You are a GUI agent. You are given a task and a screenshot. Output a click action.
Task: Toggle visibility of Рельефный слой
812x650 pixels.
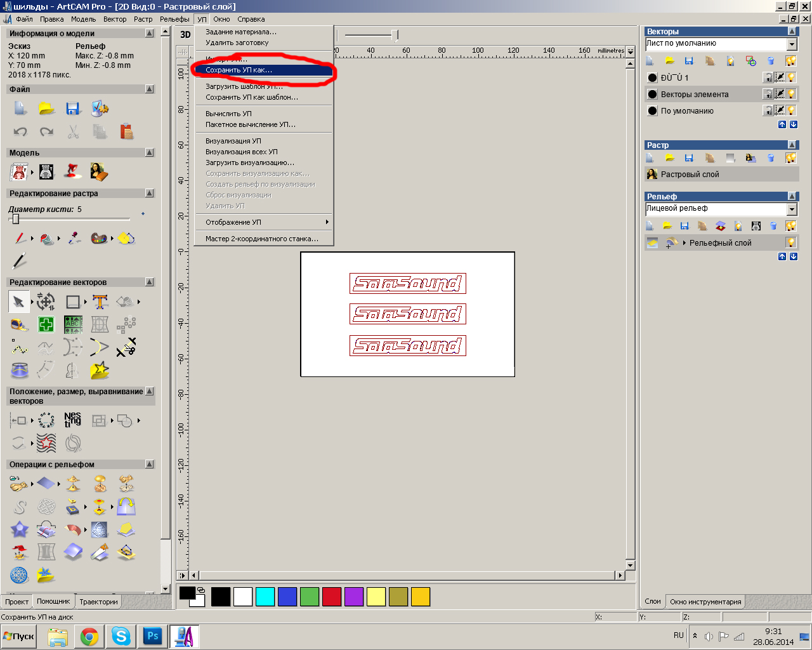[791, 242]
